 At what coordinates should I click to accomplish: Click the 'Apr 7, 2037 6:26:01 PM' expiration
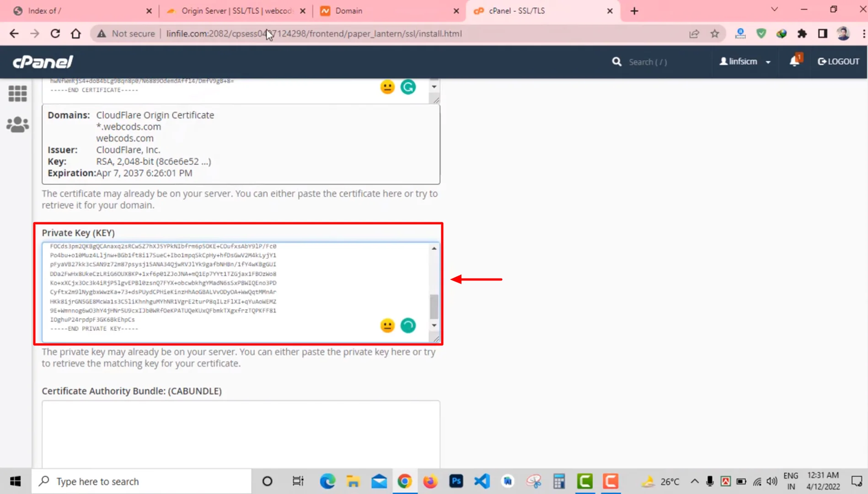pyautogui.click(x=144, y=173)
